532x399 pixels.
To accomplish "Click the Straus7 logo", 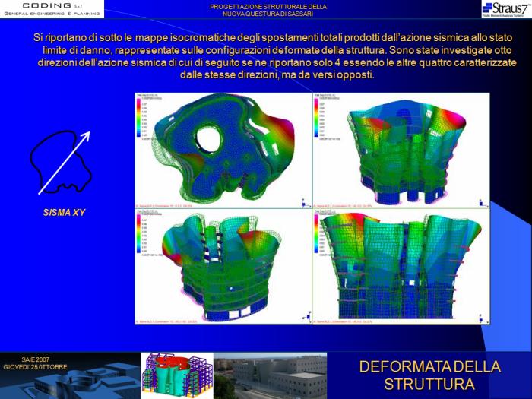I will [505, 9].
